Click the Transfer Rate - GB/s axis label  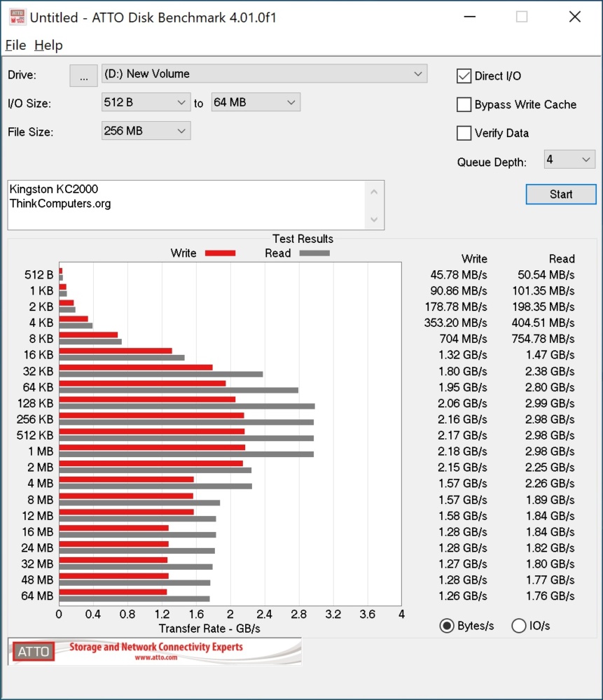[209, 629]
